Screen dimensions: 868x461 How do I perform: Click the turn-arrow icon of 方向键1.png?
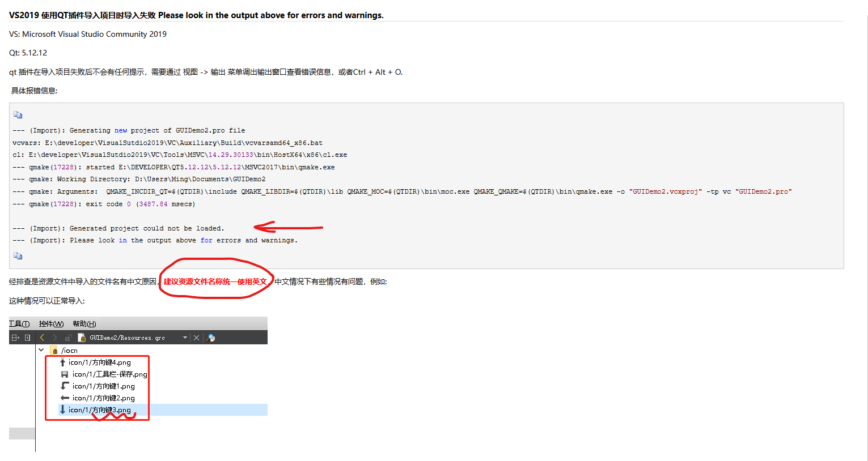65,386
